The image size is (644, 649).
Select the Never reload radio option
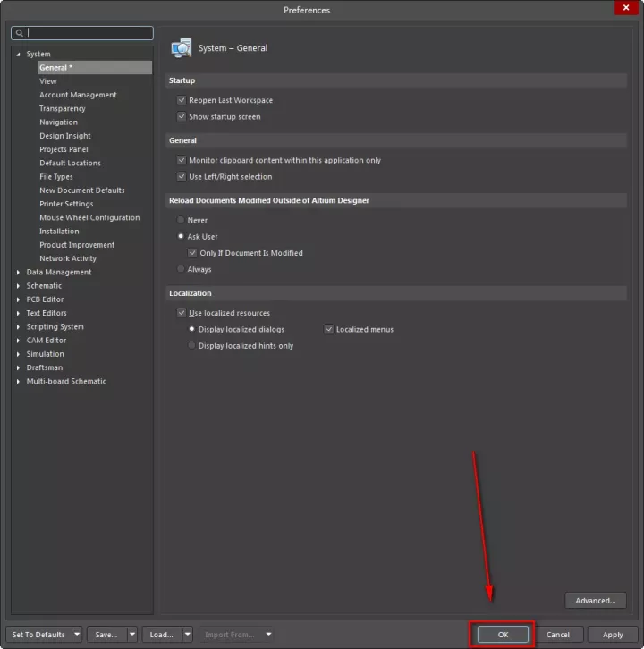tap(182, 220)
